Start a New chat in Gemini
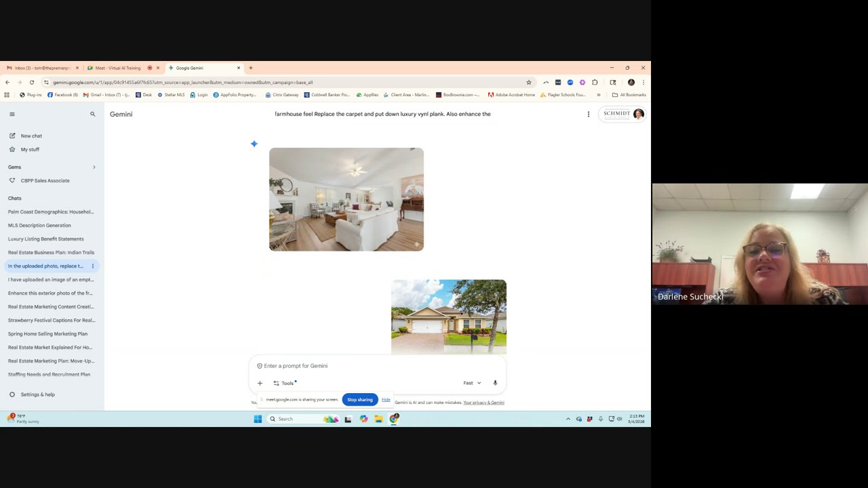 [x=31, y=136]
